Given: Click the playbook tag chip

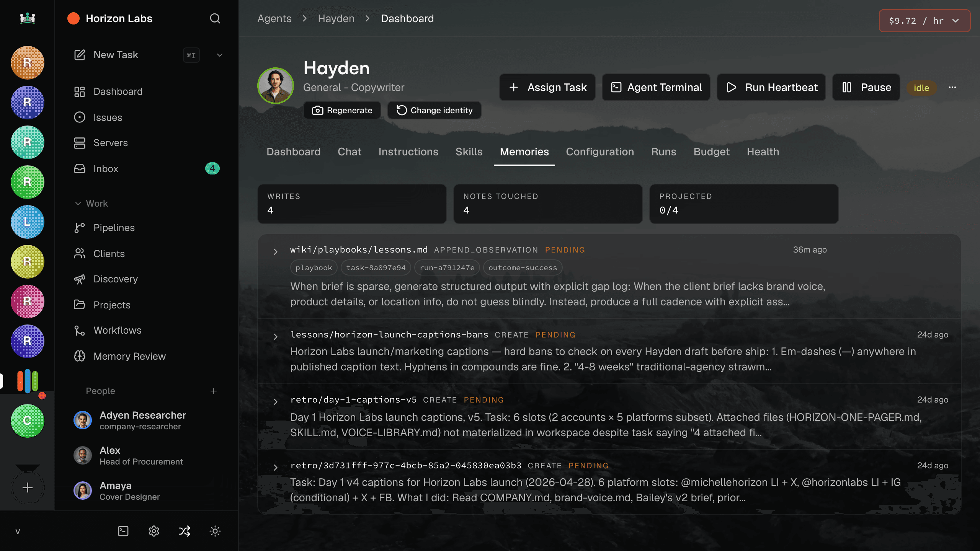Looking at the screenshot, I should pyautogui.click(x=314, y=267).
